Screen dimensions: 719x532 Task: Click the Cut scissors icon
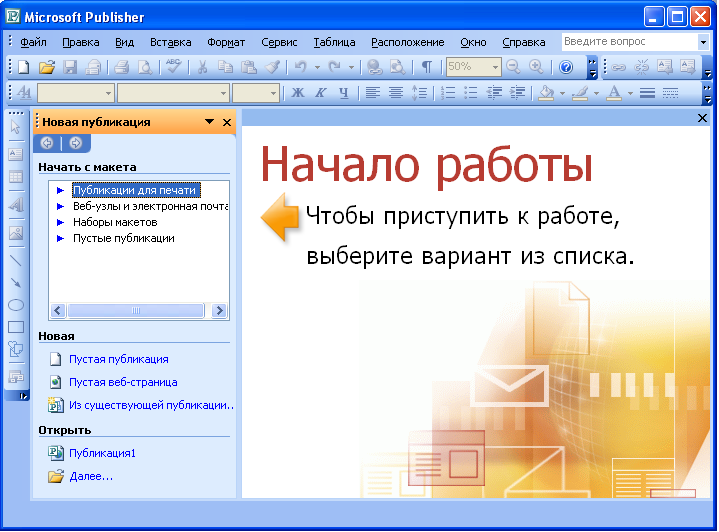tap(202, 67)
